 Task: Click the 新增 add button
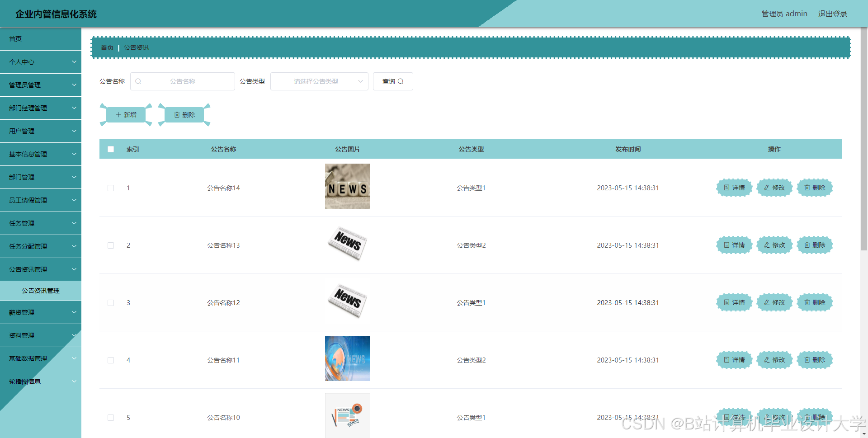click(126, 115)
